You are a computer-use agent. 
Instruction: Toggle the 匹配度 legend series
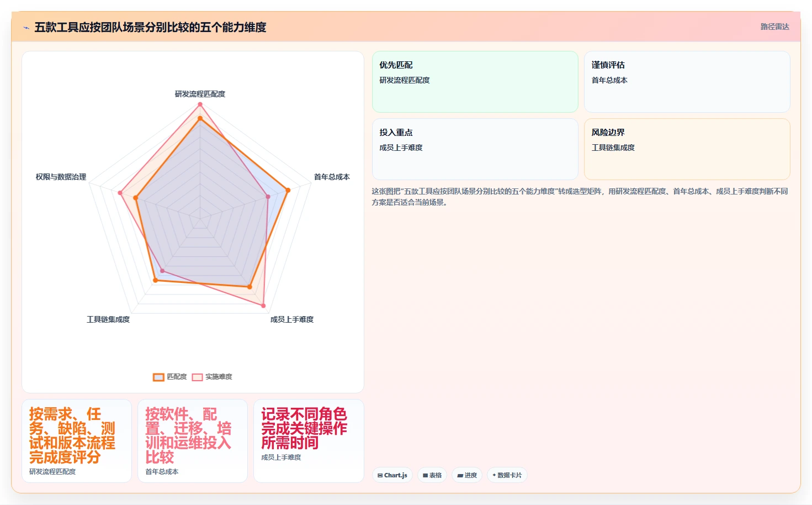(x=170, y=377)
